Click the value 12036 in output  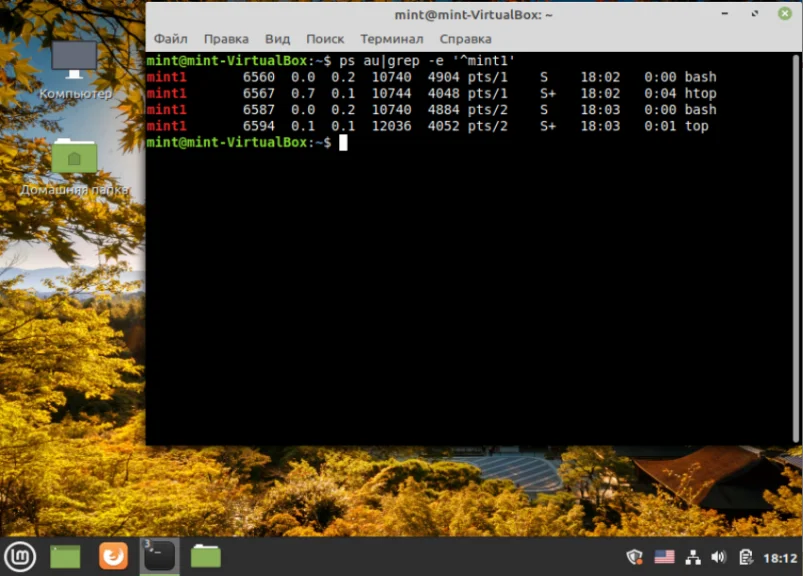[x=391, y=126]
